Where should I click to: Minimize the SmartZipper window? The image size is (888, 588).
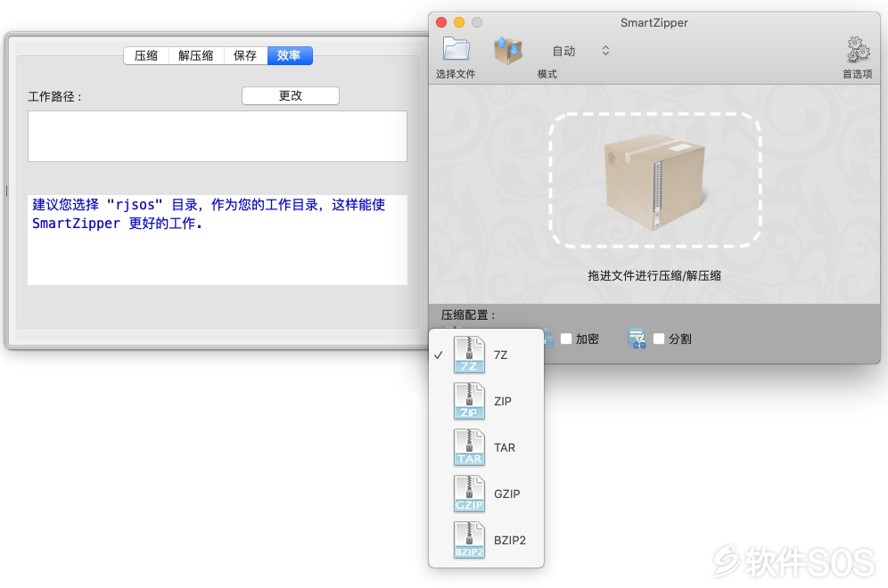pyautogui.click(x=459, y=22)
